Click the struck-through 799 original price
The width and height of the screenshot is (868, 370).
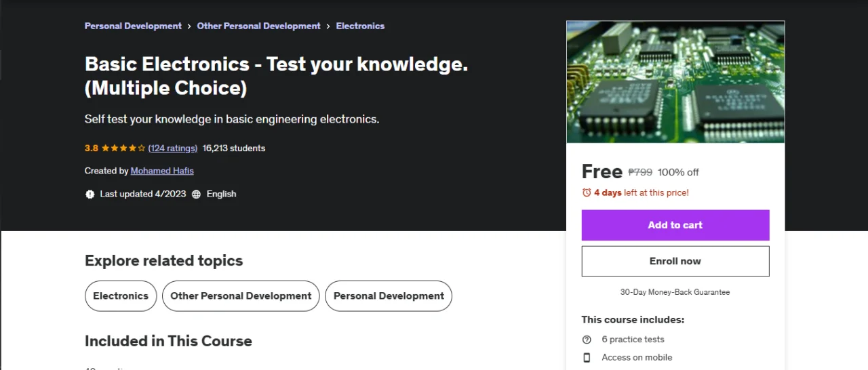coord(640,172)
